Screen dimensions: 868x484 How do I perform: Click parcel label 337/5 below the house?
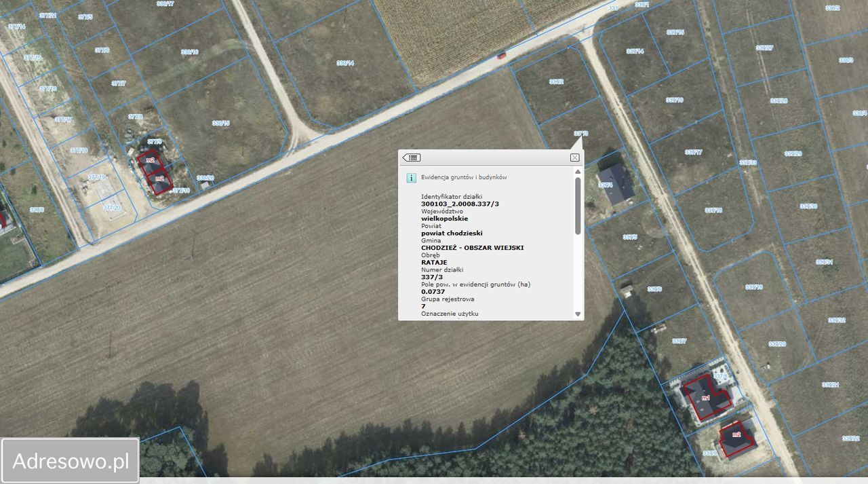(630, 237)
